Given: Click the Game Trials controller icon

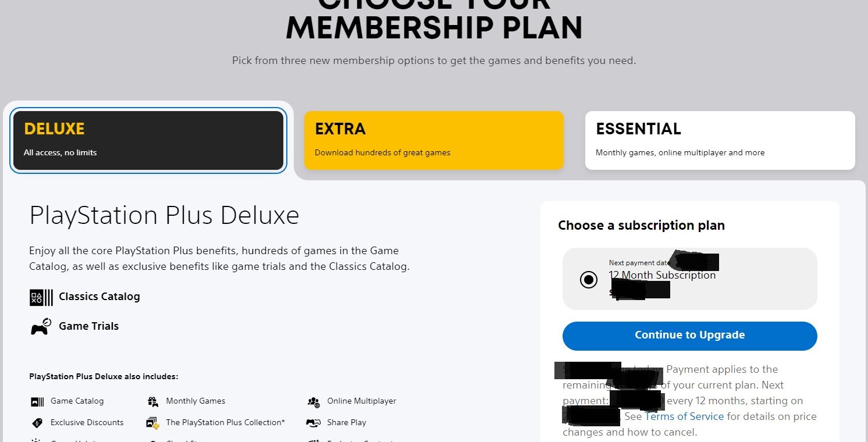Looking at the screenshot, I should pyautogui.click(x=41, y=327).
